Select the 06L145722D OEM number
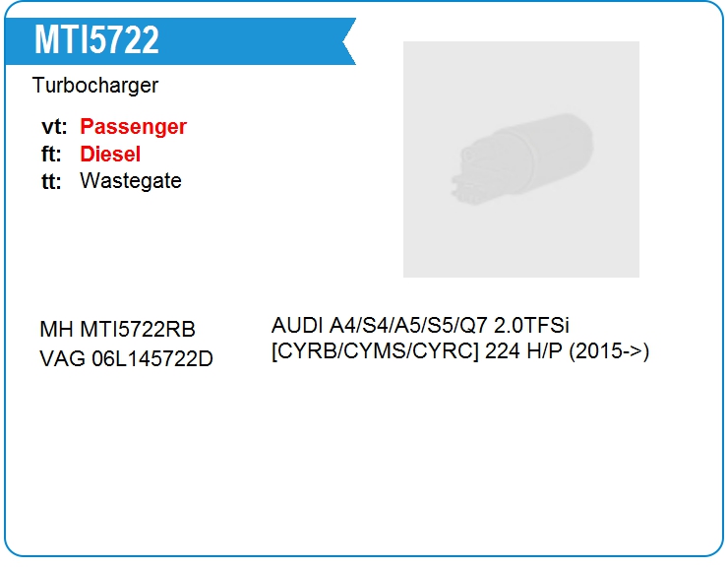 (152, 358)
